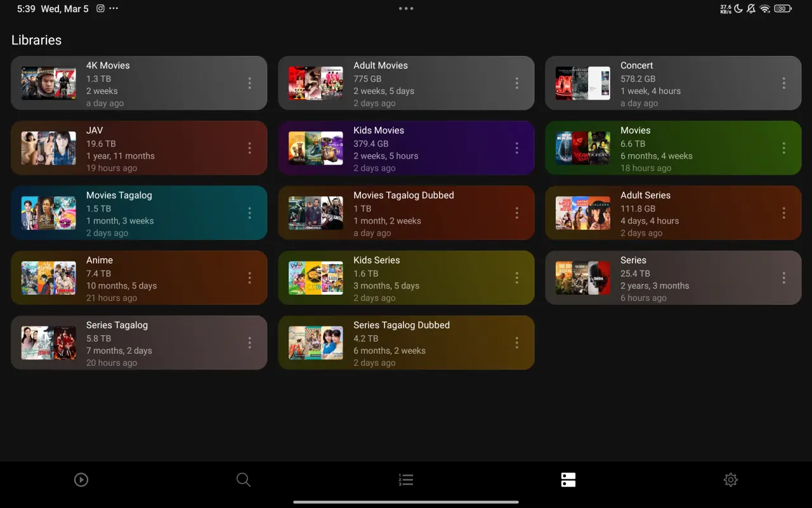Open the Series Tagalog options menu
This screenshot has height=508, width=812.
coord(249,342)
